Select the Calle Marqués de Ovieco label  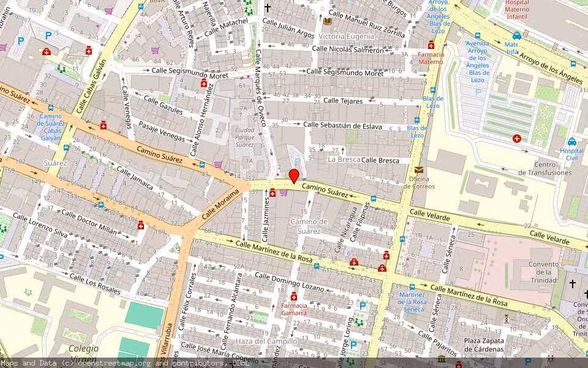coord(260,88)
